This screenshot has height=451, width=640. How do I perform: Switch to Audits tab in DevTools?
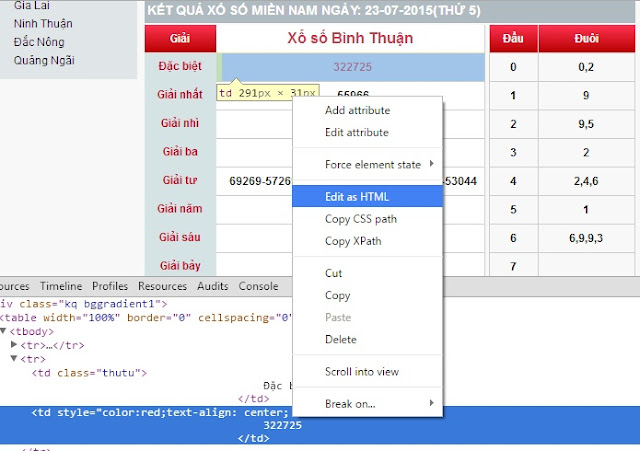pos(213,286)
